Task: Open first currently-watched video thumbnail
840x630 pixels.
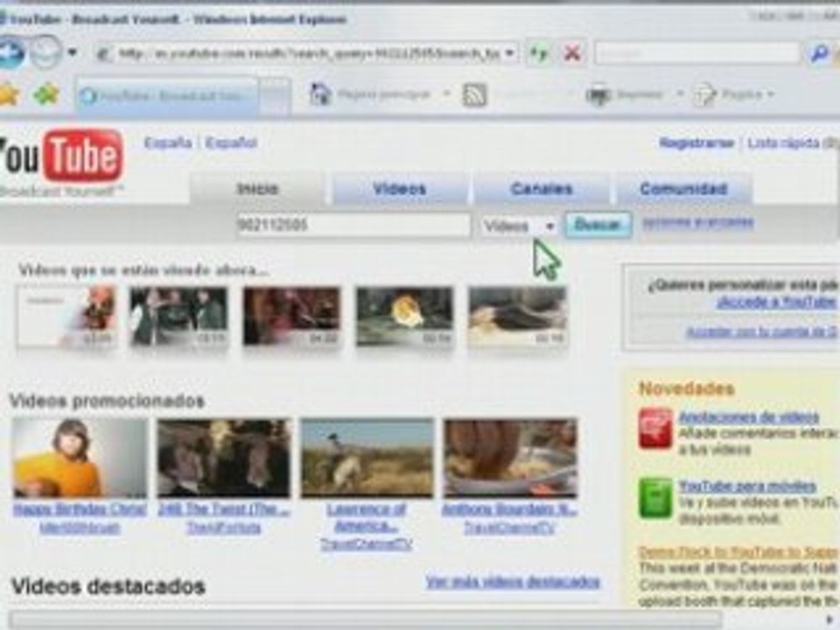Action: [x=66, y=317]
